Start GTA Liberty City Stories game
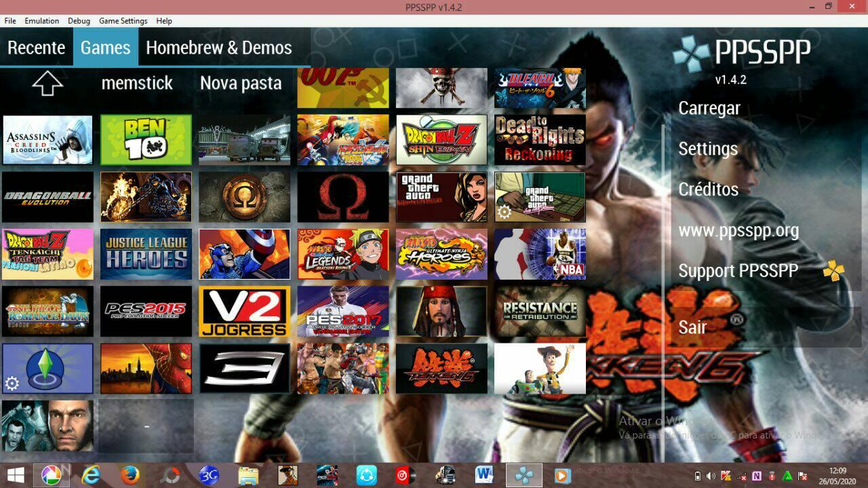 pos(441,197)
